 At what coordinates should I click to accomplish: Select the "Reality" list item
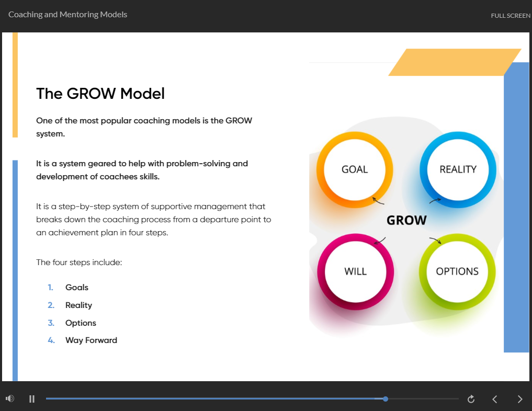pyautogui.click(x=78, y=305)
